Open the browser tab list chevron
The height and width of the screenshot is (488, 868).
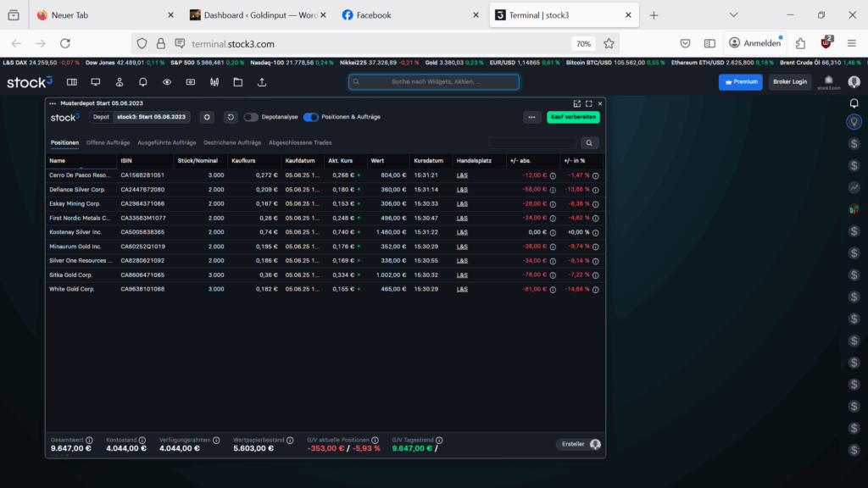click(x=733, y=15)
